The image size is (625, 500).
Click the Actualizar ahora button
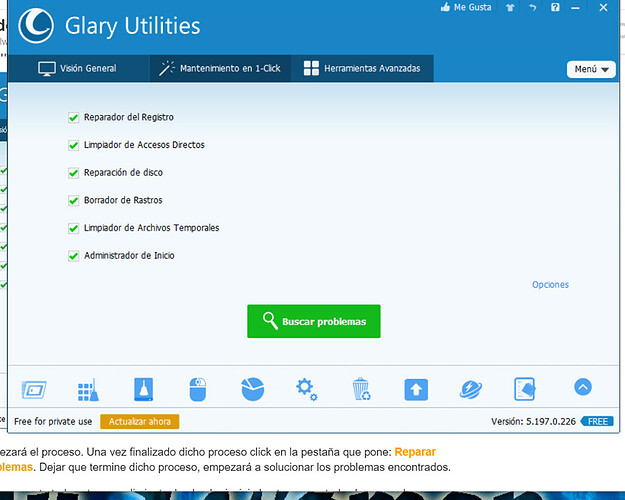click(x=140, y=421)
